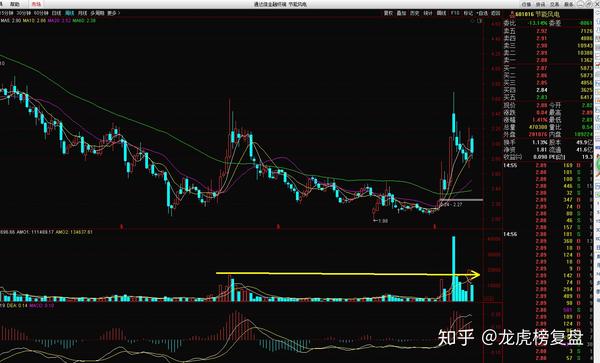This screenshot has width=600, height=363.
Task: Click the 外盘 value in red
Action: 538,135
